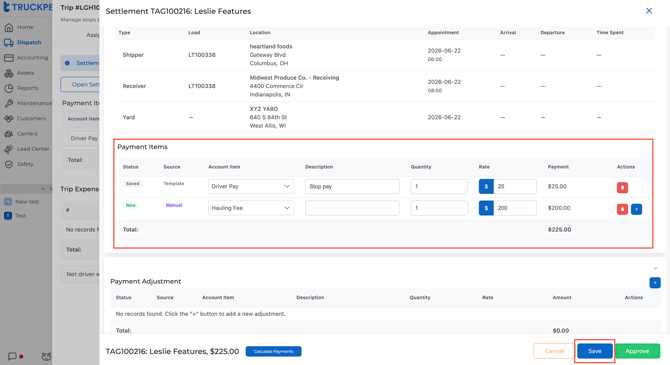Click the Assets icon in sidebar
The height and width of the screenshot is (365, 670).
click(x=9, y=73)
